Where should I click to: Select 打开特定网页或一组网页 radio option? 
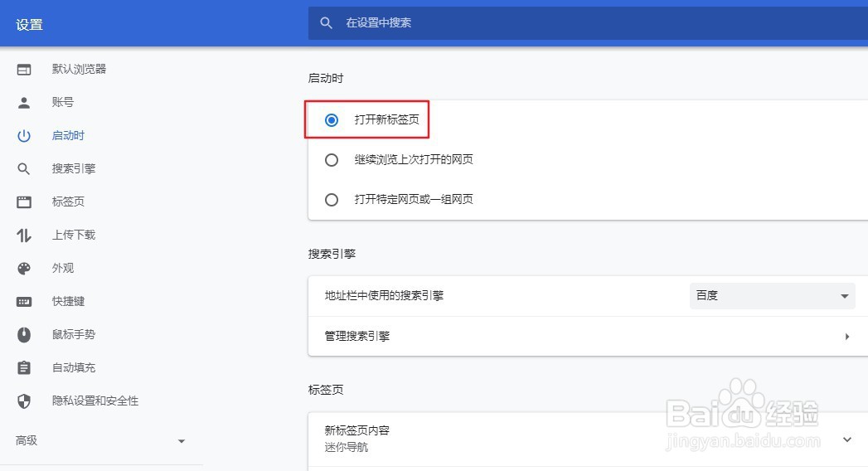[x=332, y=200]
